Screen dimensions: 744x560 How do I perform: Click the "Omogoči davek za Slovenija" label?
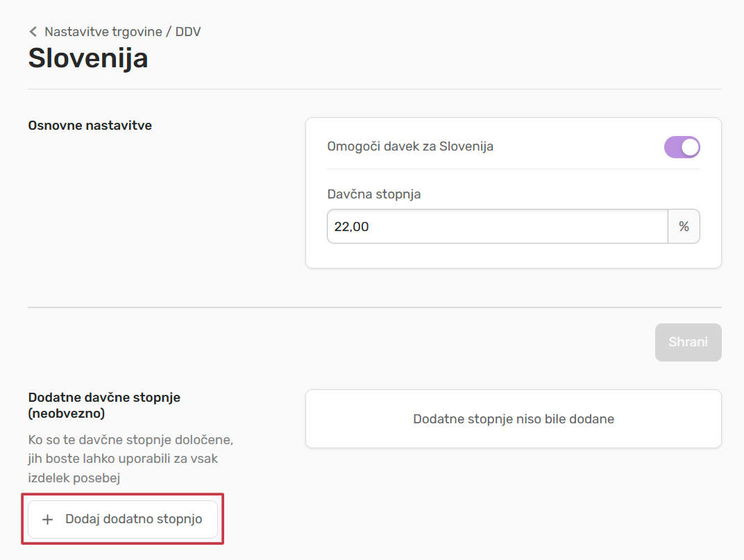409,146
